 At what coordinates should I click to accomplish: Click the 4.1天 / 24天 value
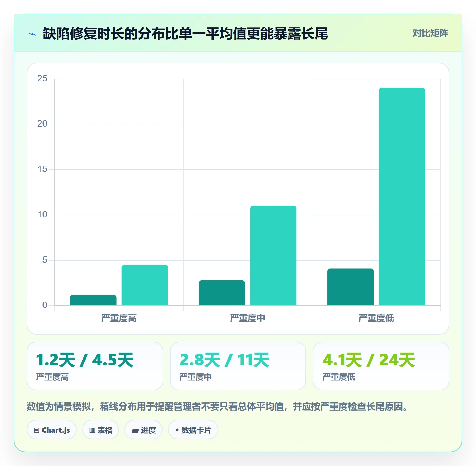tap(369, 360)
